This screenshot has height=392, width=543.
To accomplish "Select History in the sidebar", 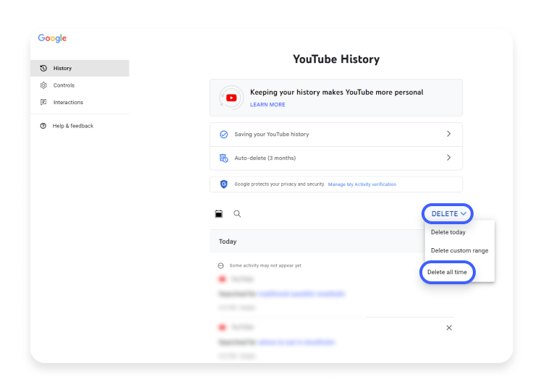I will click(80, 68).
